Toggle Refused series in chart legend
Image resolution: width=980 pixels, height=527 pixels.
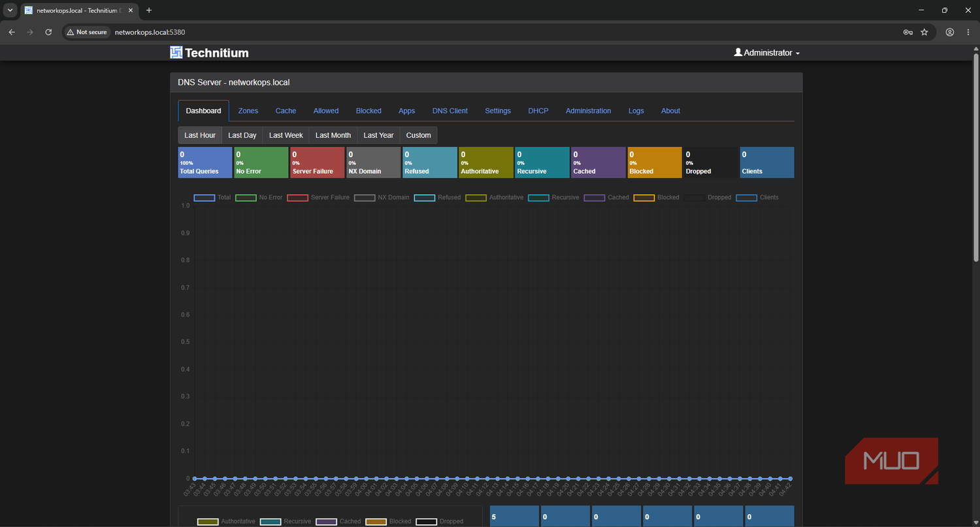click(x=438, y=197)
